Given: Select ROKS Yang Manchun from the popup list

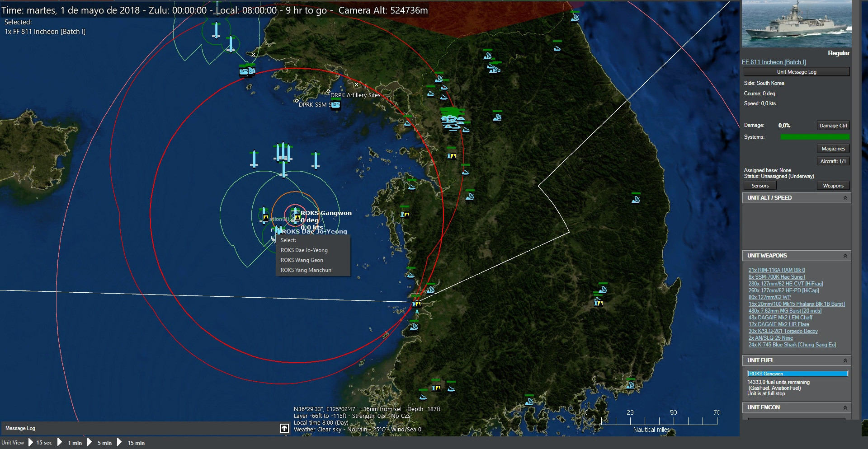Looking at the screenshot, I should 306,270.
